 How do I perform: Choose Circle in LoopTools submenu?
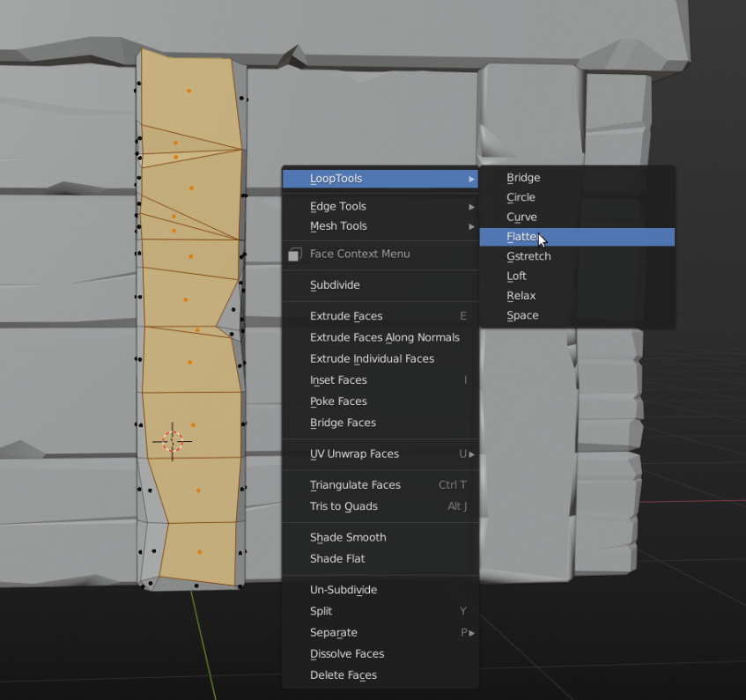[x=577, y=197]
